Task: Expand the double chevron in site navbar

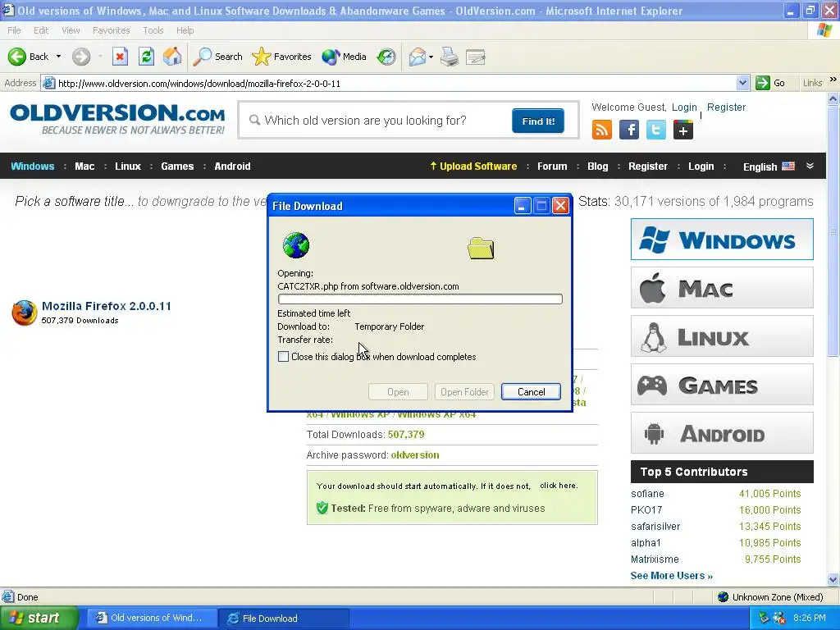Action: 810,166
